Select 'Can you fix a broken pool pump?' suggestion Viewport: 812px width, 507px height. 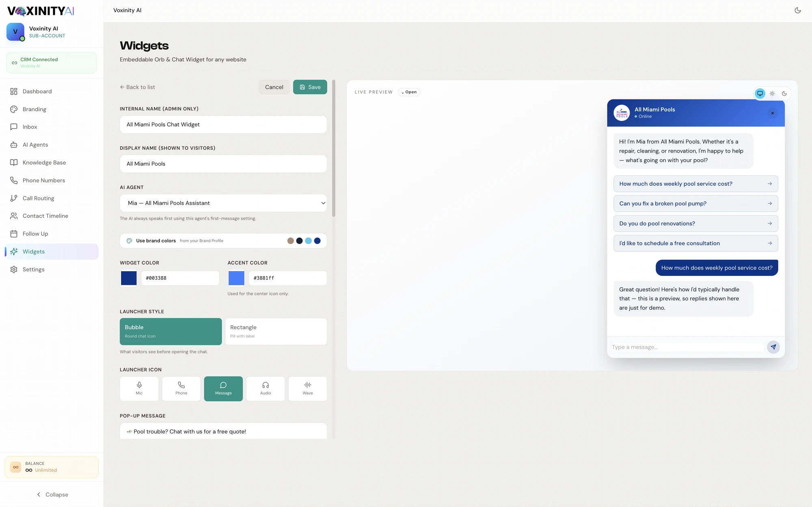pyautogui.click(x=695, y=204)
